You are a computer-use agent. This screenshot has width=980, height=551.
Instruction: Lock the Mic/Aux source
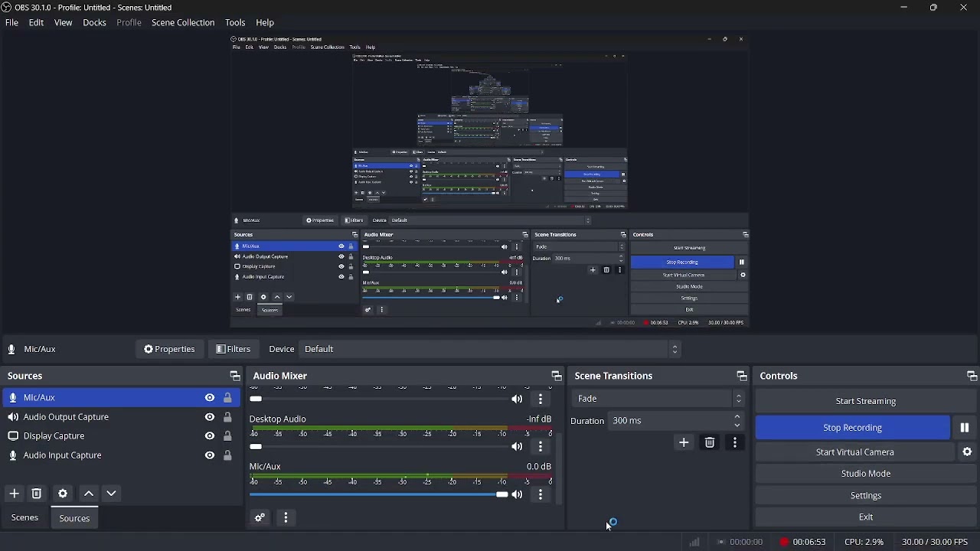(227, 399)
